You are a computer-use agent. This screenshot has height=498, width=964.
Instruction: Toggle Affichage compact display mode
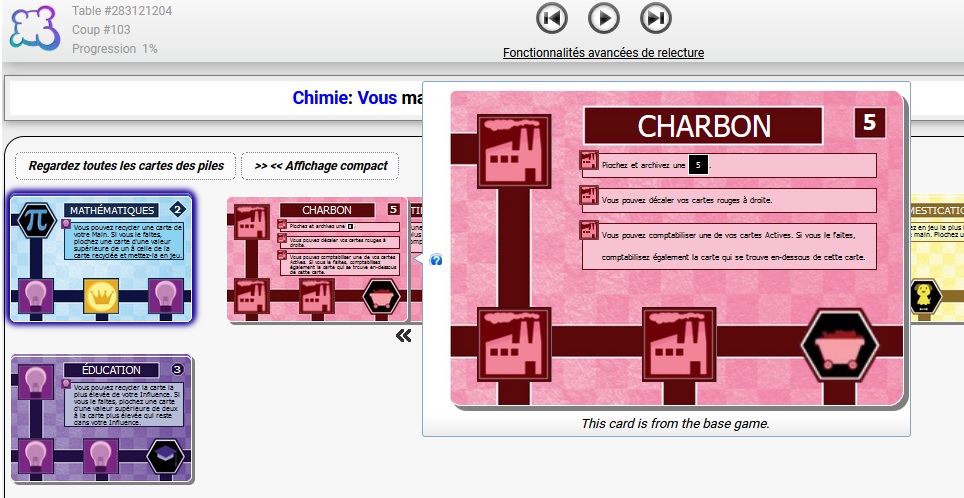(320, 166)
